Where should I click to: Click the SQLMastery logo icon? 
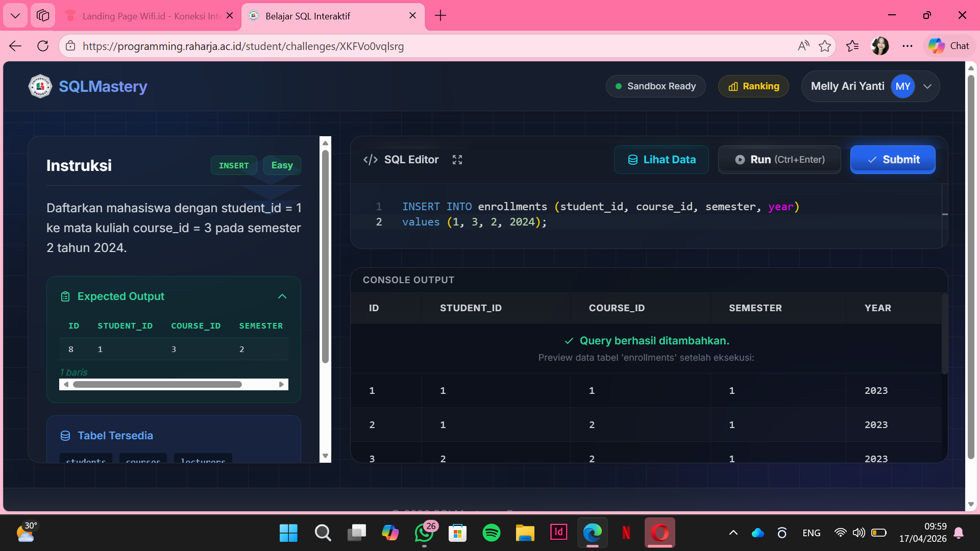coord(40,86)
